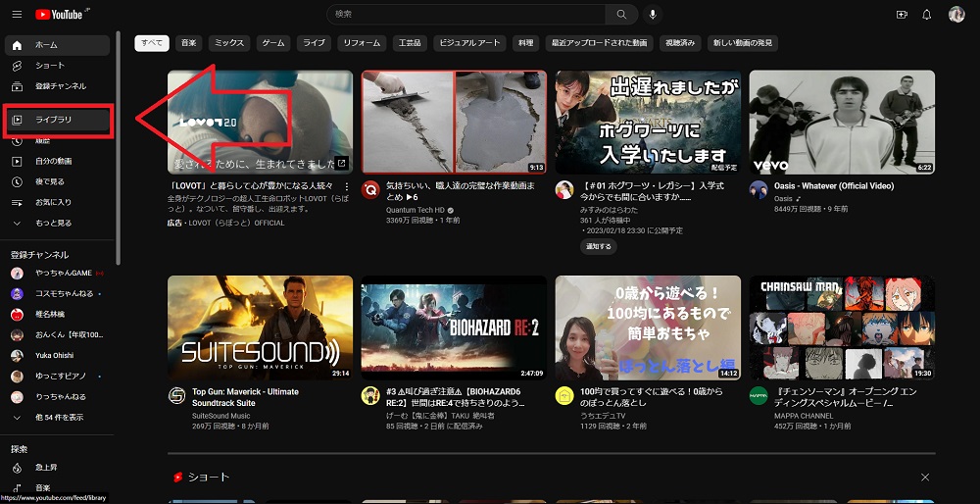Select the 視聴済み filter chip
980x504 pixels.
tap(680, 43)
